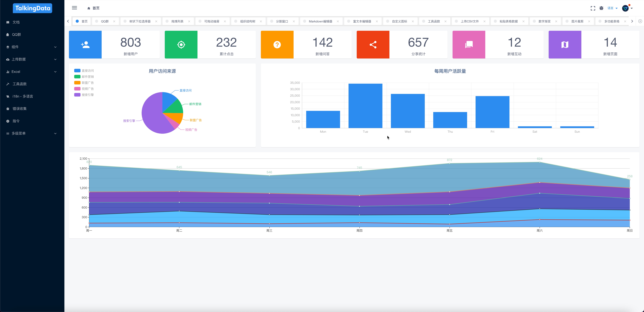Toggle 邮件营销 legend item
The image size is (644, 312).
point(84,77)
